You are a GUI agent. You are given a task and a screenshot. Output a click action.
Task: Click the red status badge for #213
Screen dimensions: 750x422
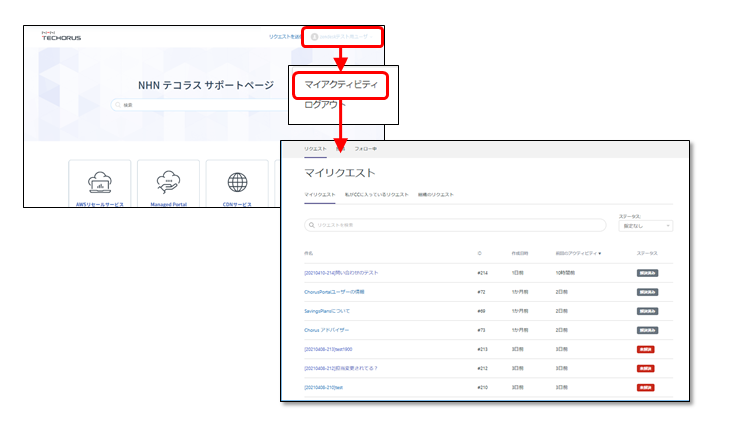point(646,349)
